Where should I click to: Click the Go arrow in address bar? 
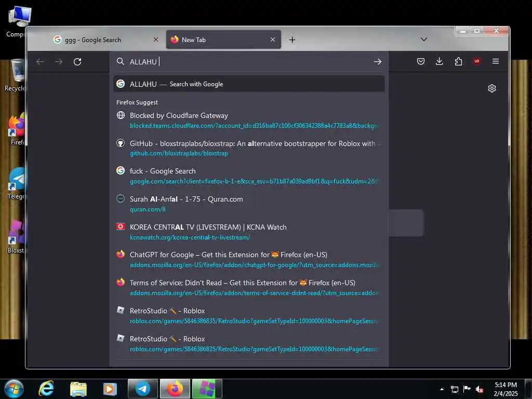[x=378, y=62]
